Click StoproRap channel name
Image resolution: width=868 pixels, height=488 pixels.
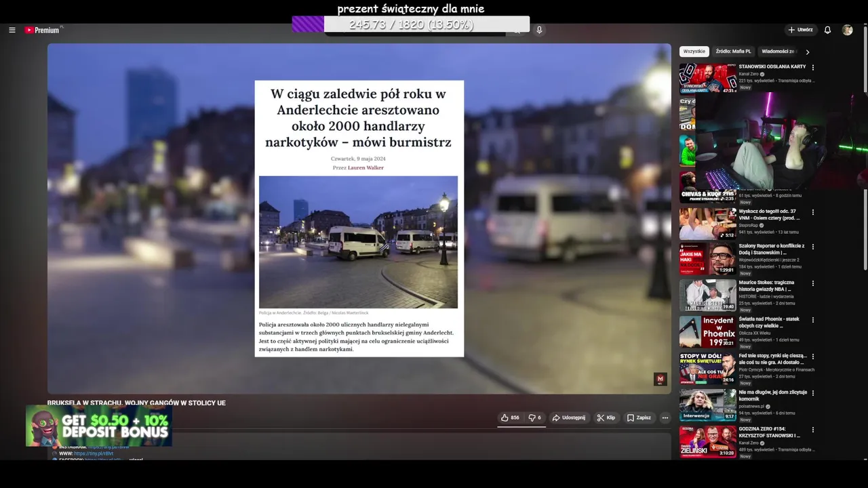pos(749,225)
